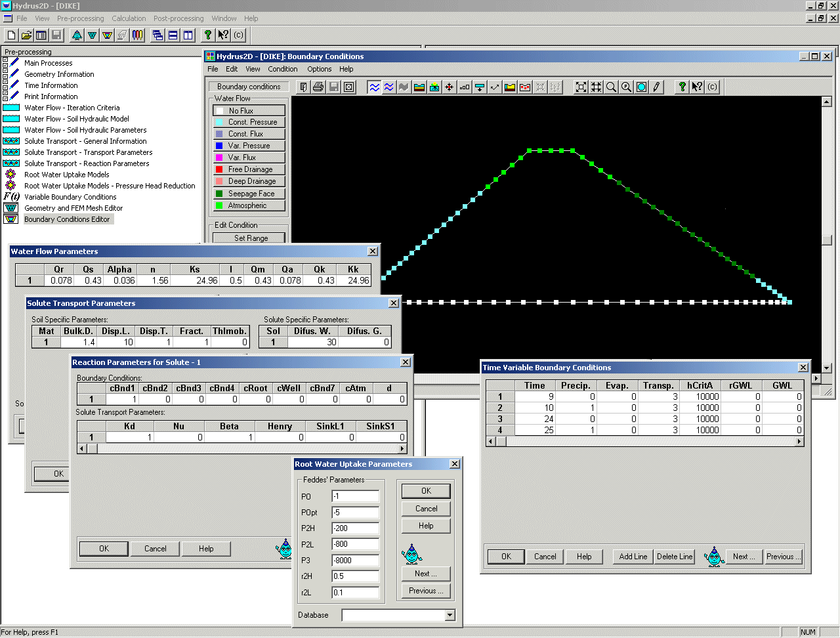
Task: Select Free Drainage boundary condition
Action: tap(249, 169)
